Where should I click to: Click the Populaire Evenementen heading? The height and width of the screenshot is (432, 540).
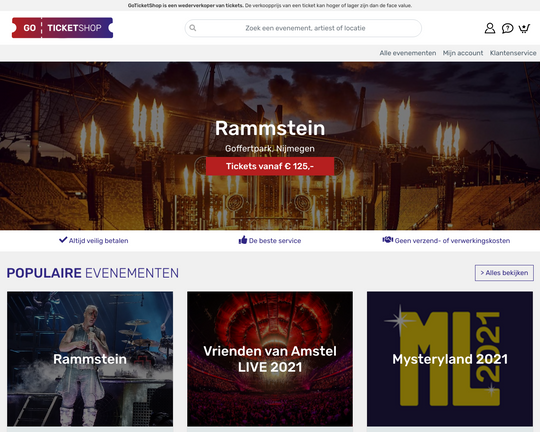(93, 273)
